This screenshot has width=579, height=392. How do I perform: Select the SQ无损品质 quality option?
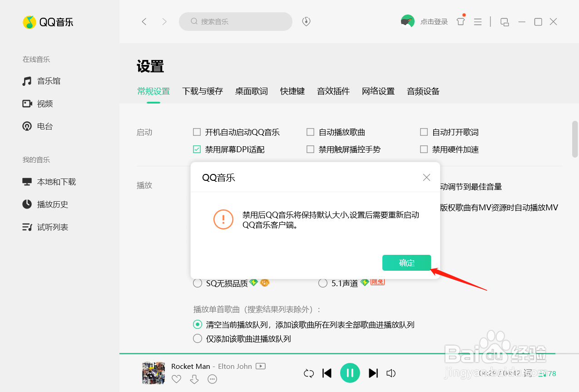click(x=198, y=283)
